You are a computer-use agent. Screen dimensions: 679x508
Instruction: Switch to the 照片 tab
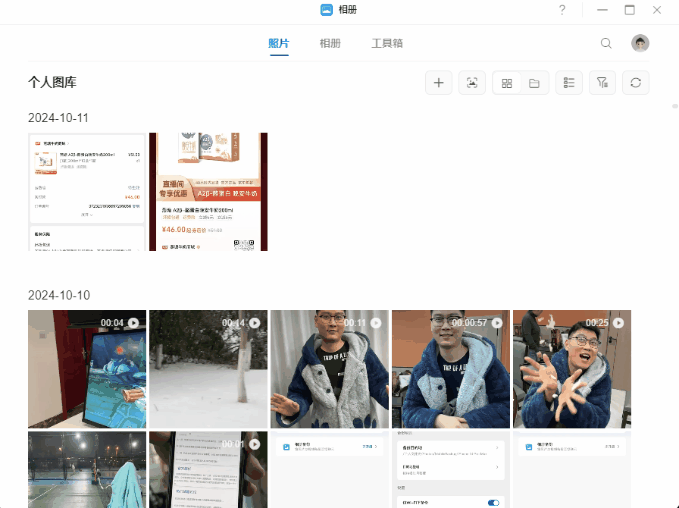(x=278, y=43)
